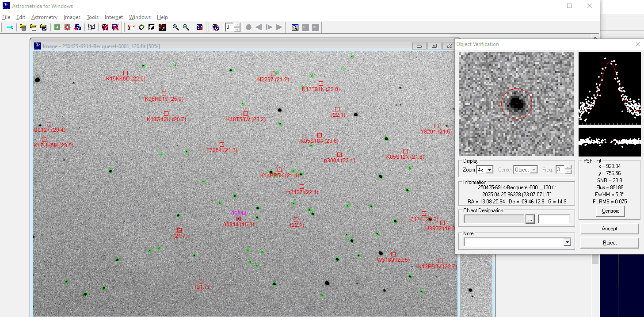Open the Images menu

pos(72,17)
